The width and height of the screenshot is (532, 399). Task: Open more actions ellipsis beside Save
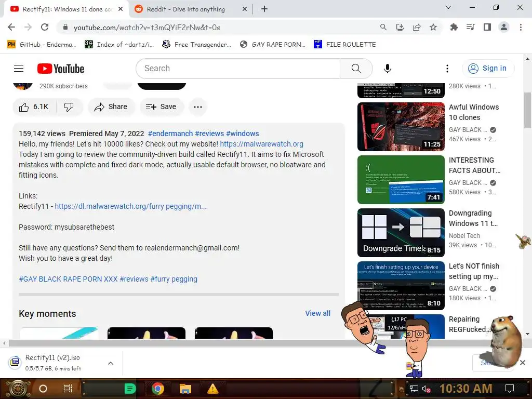tap(198, 107)
